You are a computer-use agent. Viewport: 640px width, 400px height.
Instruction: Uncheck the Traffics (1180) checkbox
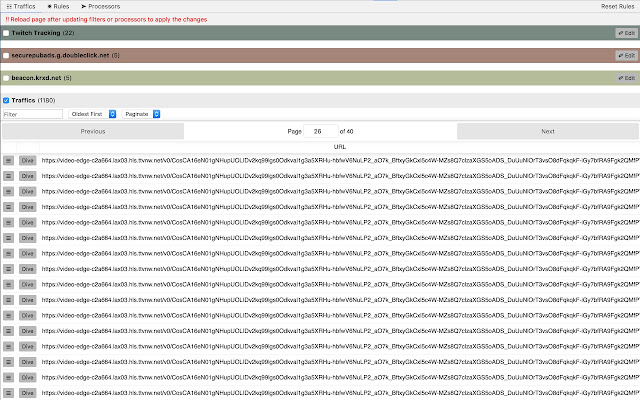(x=6, y=100)
